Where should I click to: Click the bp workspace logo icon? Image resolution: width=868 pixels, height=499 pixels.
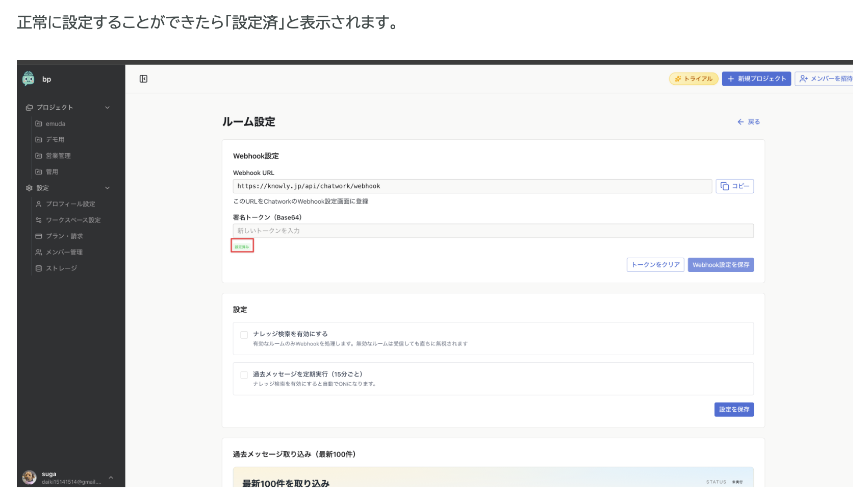click(29, 79)
